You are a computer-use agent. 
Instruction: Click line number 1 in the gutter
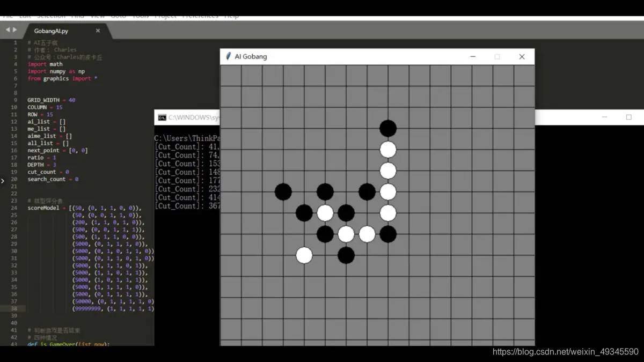click(x=15, y=42)
